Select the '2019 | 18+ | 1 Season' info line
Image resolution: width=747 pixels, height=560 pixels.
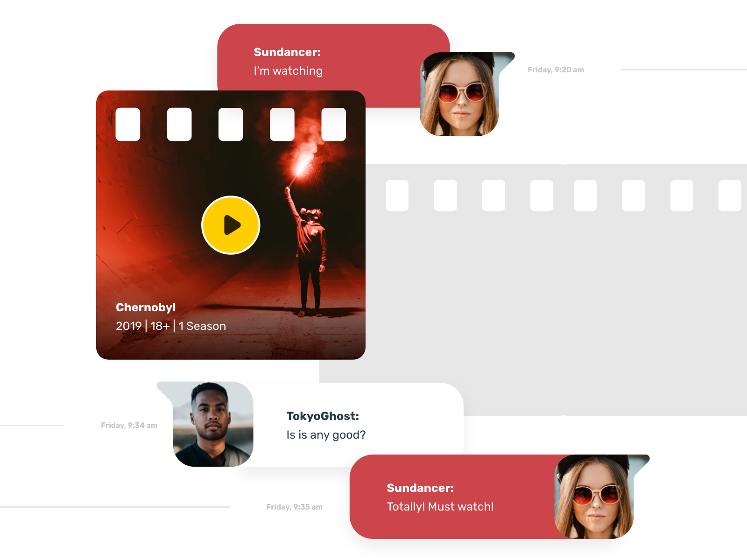pos(171,326)
